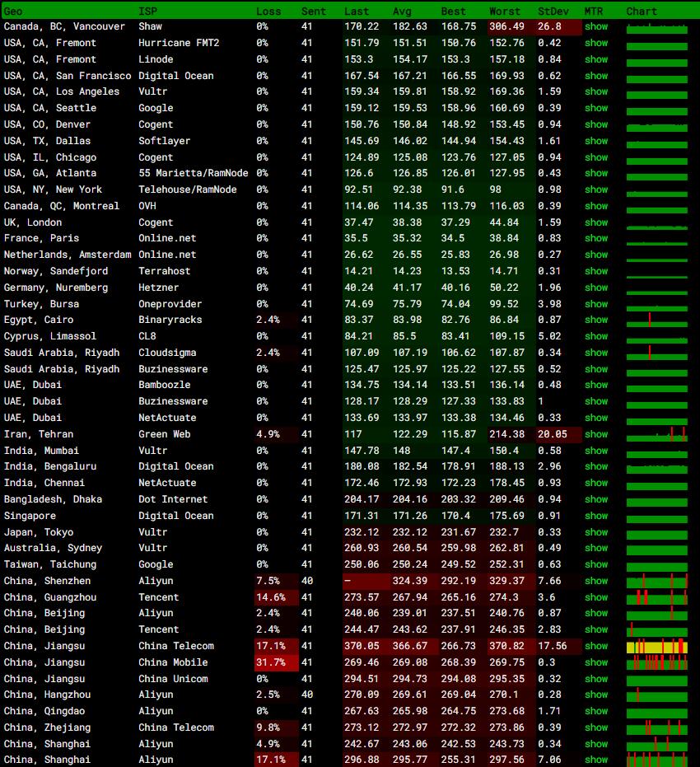The image size is (700, 767).
Task: Open MTR for Limassol CL8
Action: click(x=596, y=336)
